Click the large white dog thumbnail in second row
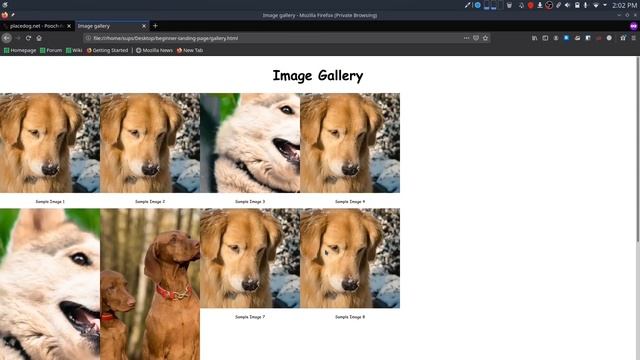640x360 pixels. pos(50,284)
